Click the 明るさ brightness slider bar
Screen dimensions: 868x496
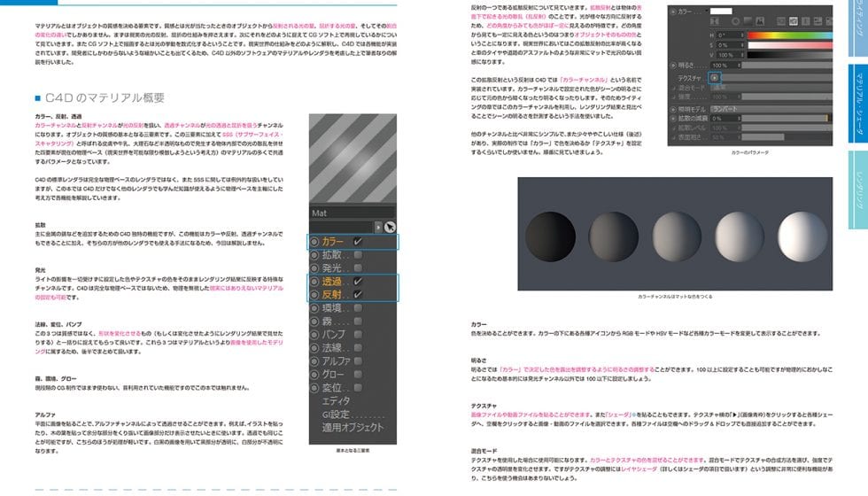point(787,66)
